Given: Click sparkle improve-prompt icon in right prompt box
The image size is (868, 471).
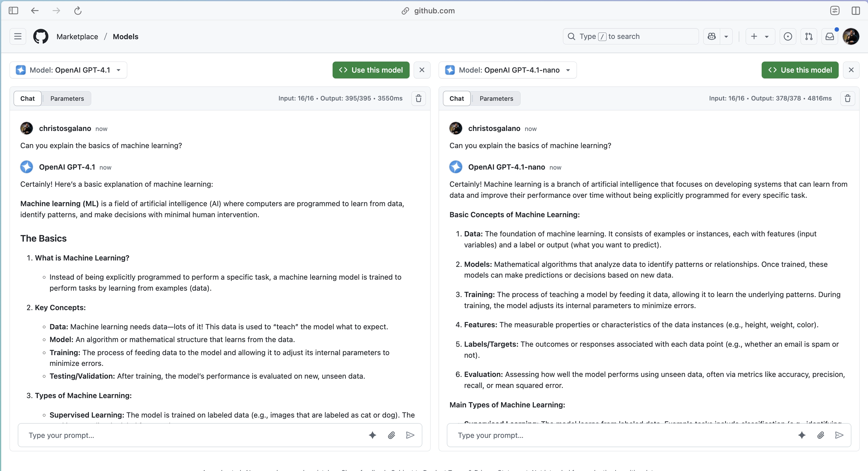Looking at the screenshot, I should pos(801,435).
